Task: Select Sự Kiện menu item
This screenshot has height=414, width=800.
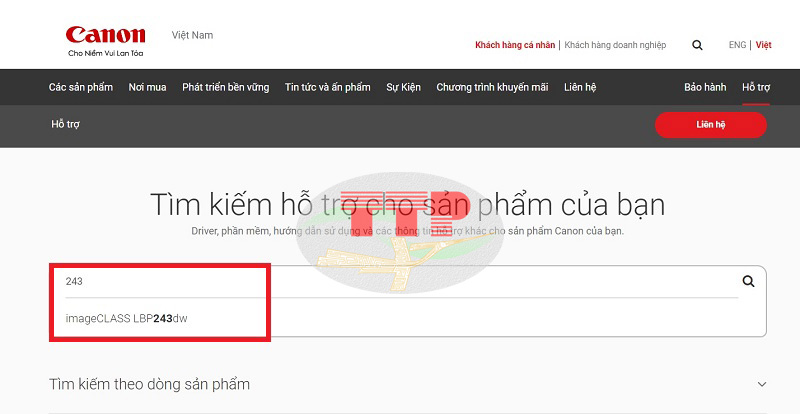Action: click(x=404, y=87)
